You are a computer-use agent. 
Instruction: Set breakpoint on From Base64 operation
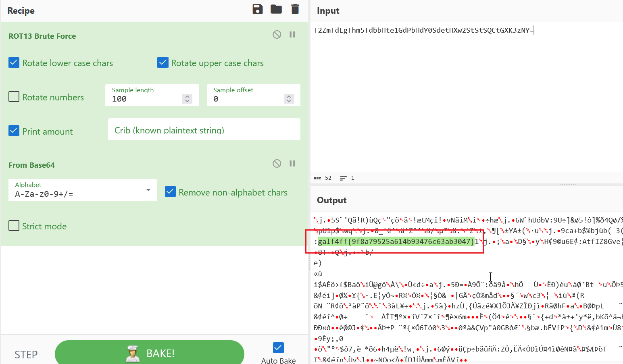[x=292, y=164]
